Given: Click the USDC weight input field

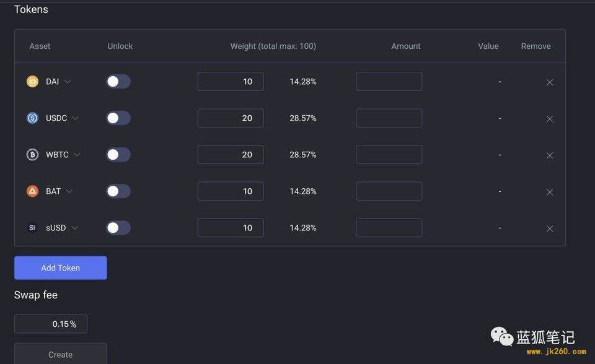Looking at the screenshot, I should [x=230, y=118].
